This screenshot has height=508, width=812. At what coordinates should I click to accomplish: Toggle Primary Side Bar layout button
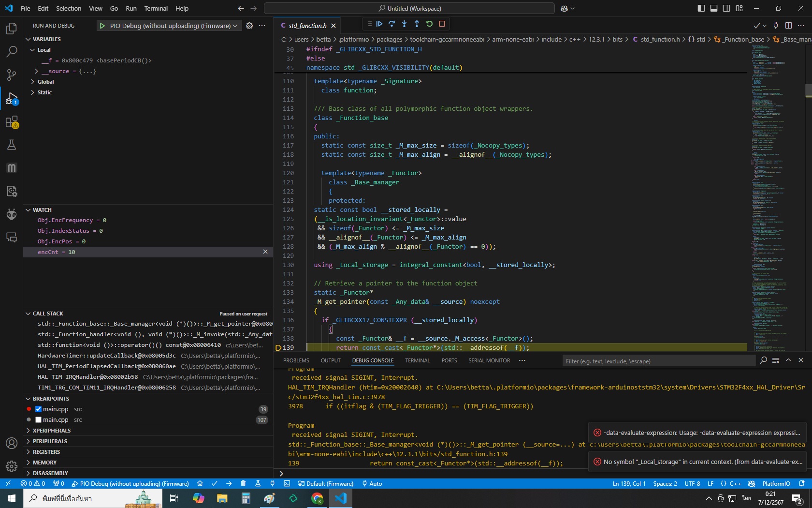pos(701,8)
